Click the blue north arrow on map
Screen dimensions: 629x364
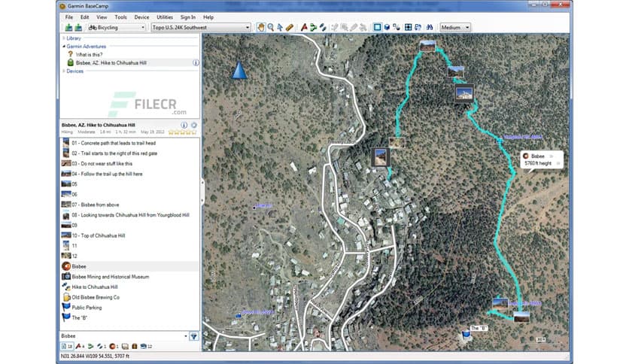click(239, 71)
